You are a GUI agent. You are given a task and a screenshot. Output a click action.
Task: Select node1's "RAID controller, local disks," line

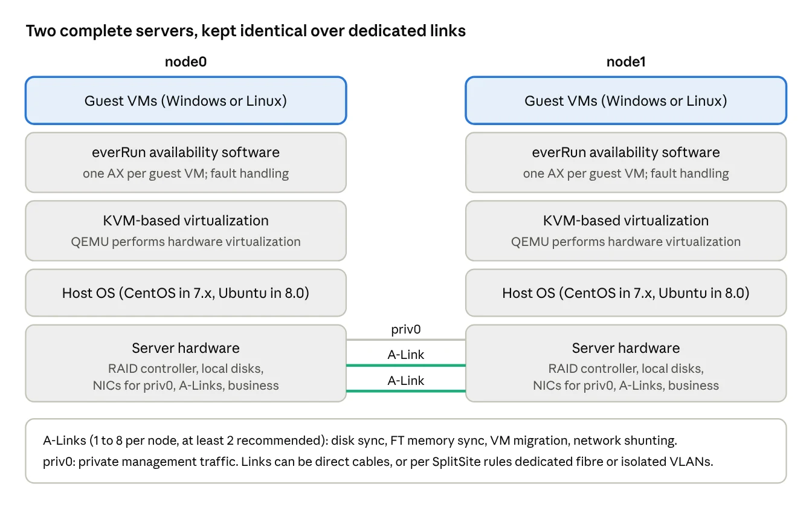click(626, 369)
